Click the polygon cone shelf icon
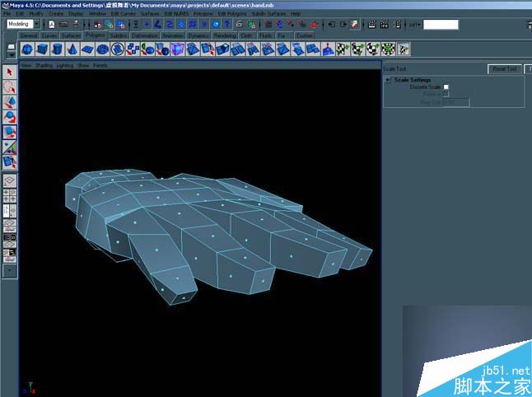 click(72, 49)
